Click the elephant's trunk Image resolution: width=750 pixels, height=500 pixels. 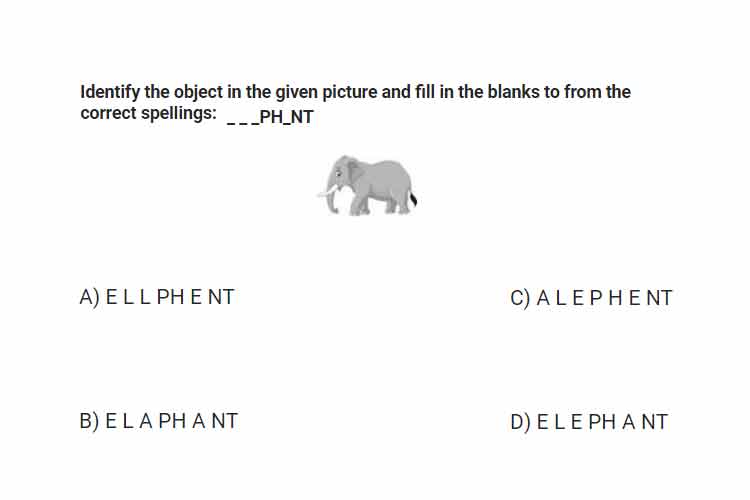point(332,202)
